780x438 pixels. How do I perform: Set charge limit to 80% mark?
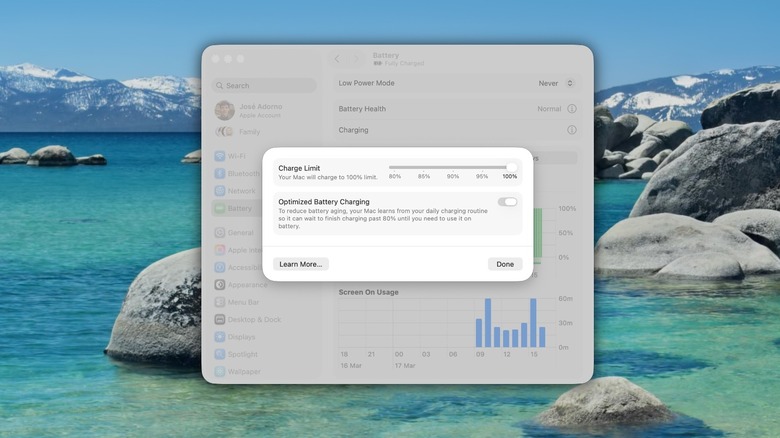click(x=395, y=176)
